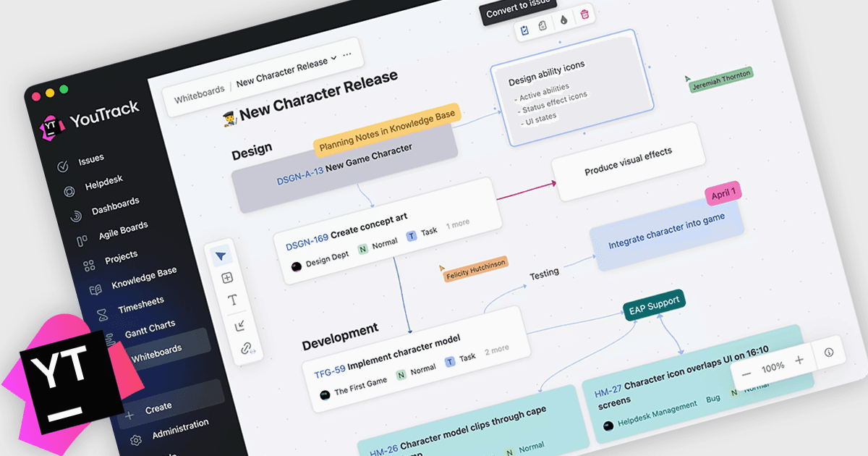Viewport: 868px width, 456px height.
Task: Open the DSGN-A-13 issue link
Action: tap(299, 176)
